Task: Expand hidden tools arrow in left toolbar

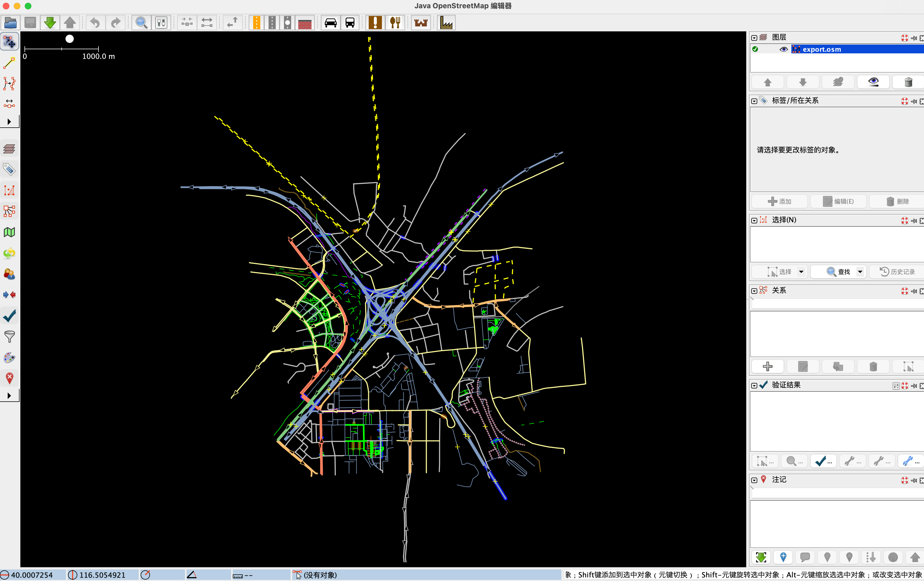Action: coord(9,122)
